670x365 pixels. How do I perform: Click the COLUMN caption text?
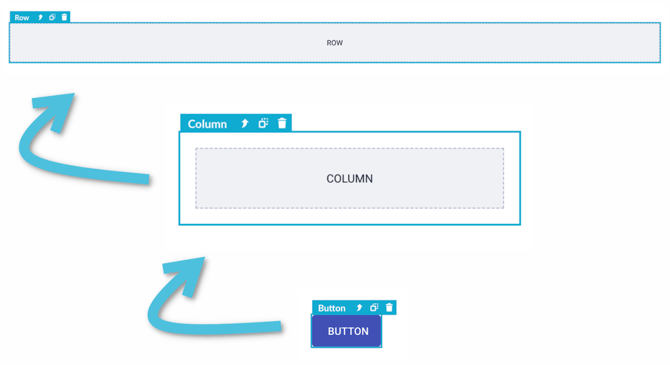click(x=350, y=179)
